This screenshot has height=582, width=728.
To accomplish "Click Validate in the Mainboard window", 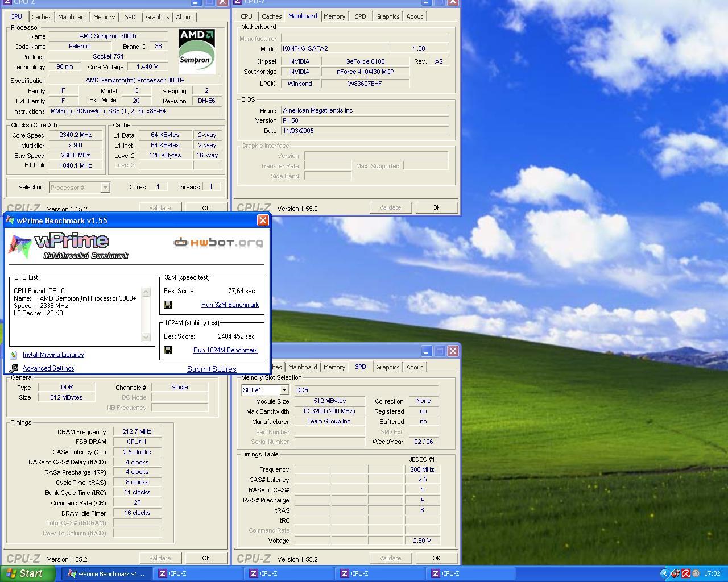I will (x=390, y=207).
